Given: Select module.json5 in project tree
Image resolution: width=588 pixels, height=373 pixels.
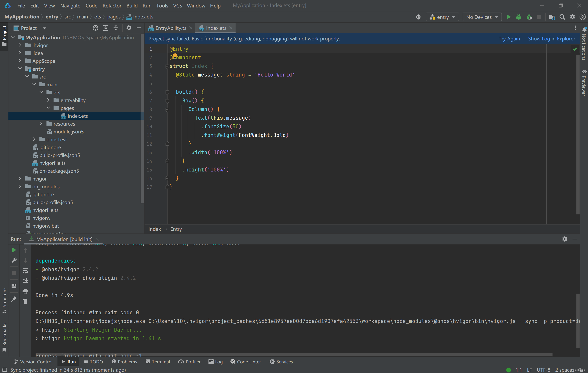Looking at the screenshot, I should click(x=68, y=132).
